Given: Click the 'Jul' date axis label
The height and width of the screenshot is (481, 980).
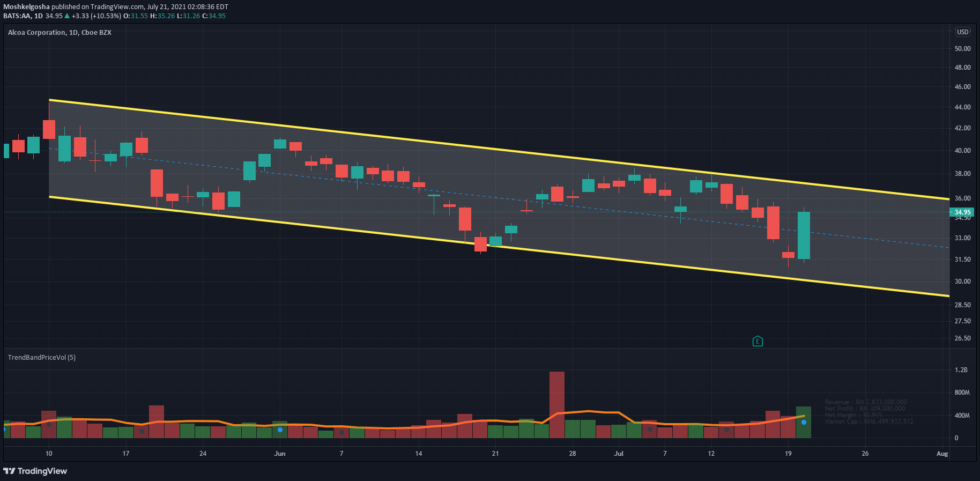Looking at the screenshot, I should [619, 454].
